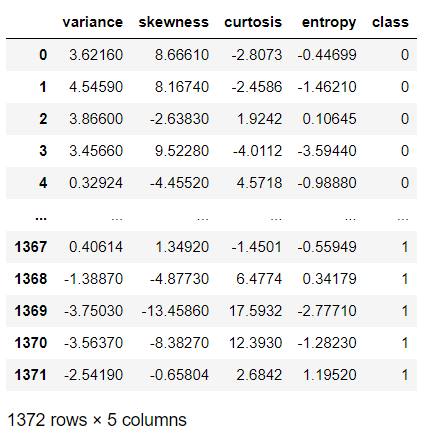Click entropy value 0.34179
Viewport: 430px width, 435px height.
click(x=329, y=279)
